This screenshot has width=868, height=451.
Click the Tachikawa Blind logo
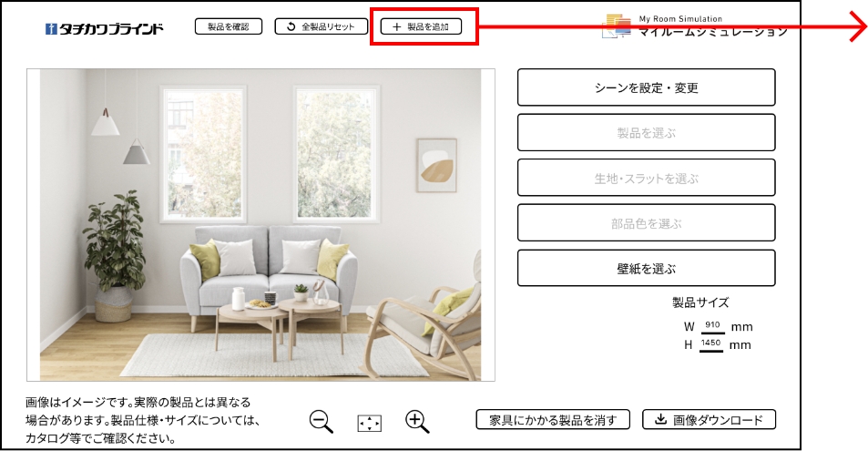105,28
